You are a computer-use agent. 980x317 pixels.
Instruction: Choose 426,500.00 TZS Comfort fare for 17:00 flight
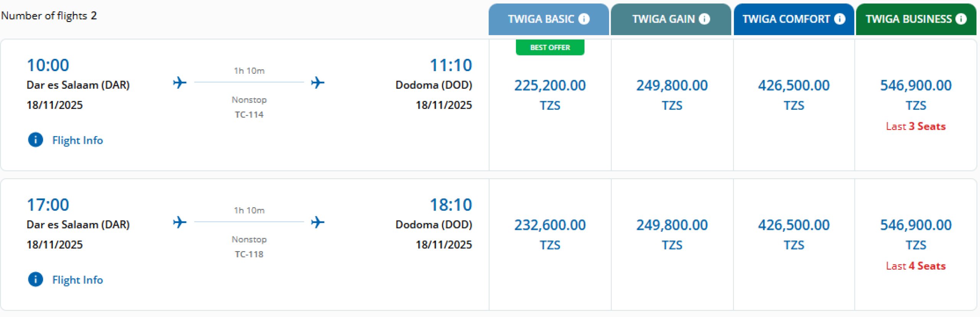coord(794,234)
